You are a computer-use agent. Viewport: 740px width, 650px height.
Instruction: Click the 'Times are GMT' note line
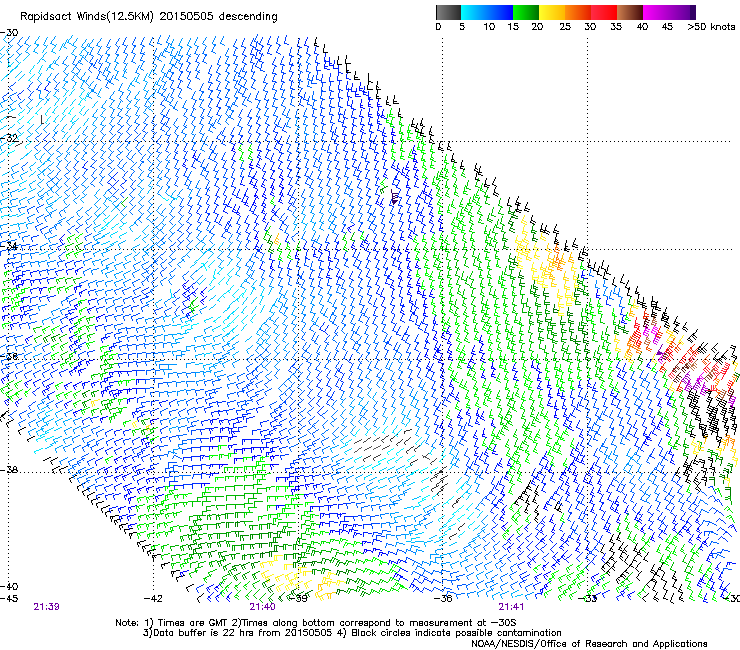(316, 623)
